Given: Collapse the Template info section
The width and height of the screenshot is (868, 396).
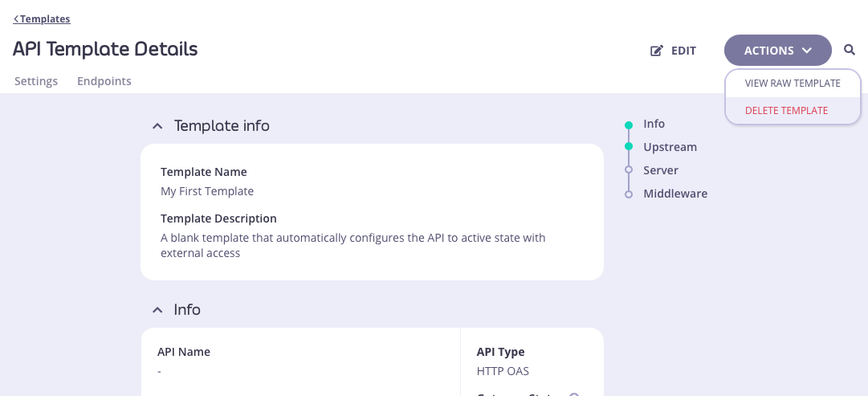Looking at the screenshot, I should click(158, 126).
